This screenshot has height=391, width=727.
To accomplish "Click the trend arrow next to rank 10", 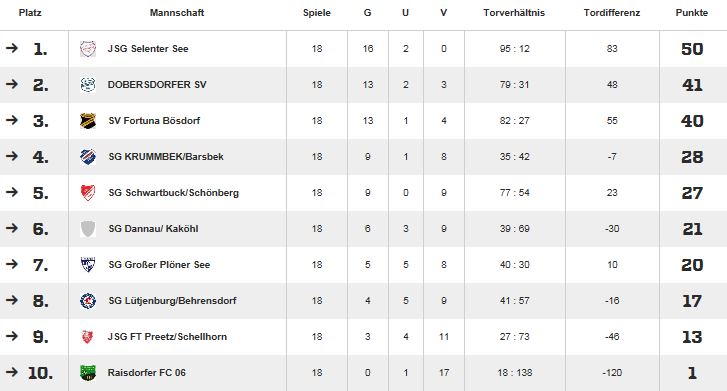I will [x=12, y=372].
